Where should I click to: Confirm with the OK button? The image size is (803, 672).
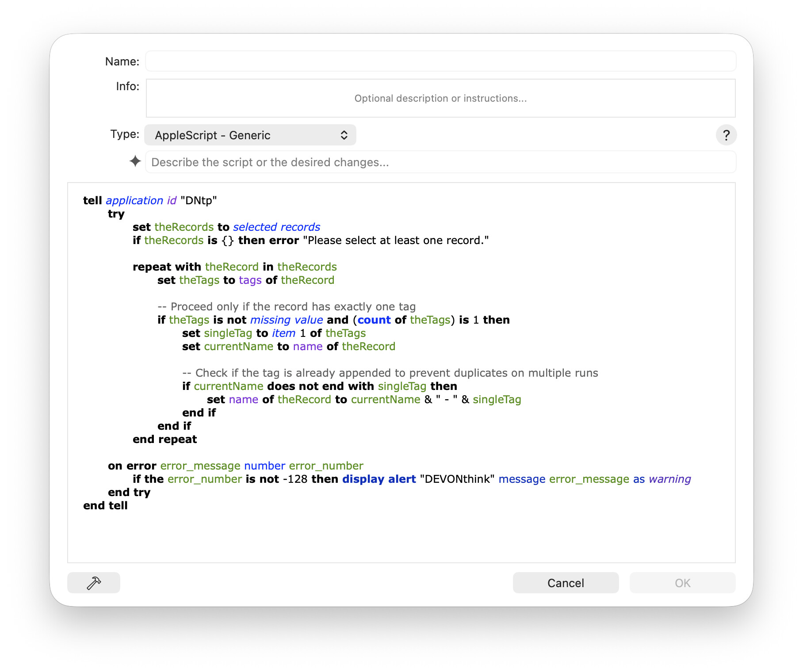pos(682,583)
